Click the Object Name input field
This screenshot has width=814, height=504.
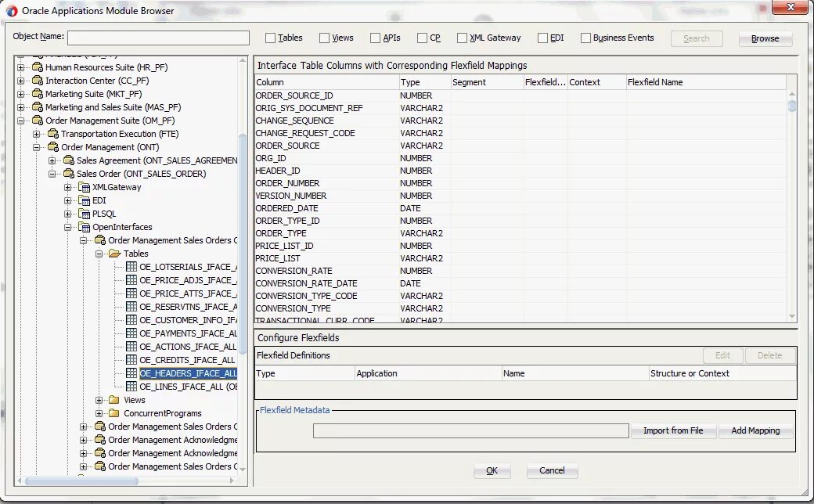[x=158, y=38]
